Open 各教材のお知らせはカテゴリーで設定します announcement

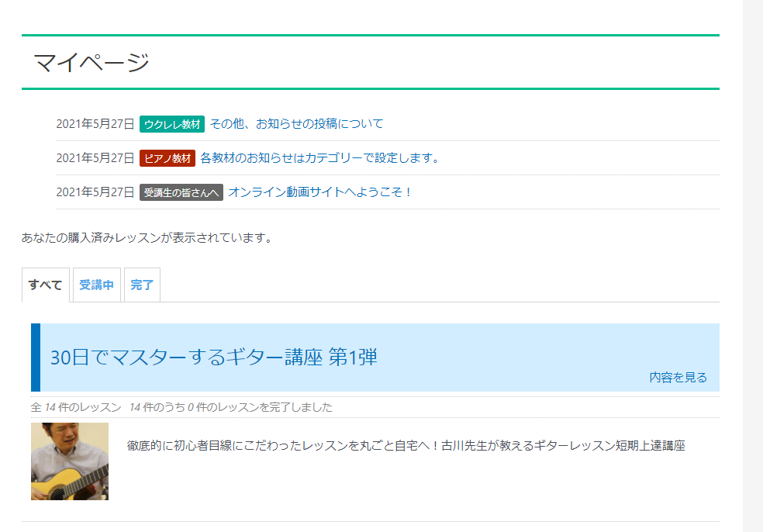pos(321,157)
